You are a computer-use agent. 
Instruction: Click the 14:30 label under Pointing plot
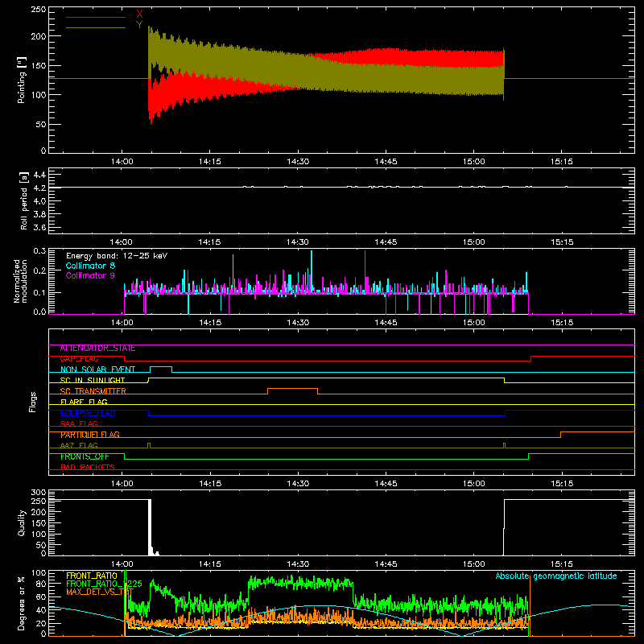[x=298, y=162]
